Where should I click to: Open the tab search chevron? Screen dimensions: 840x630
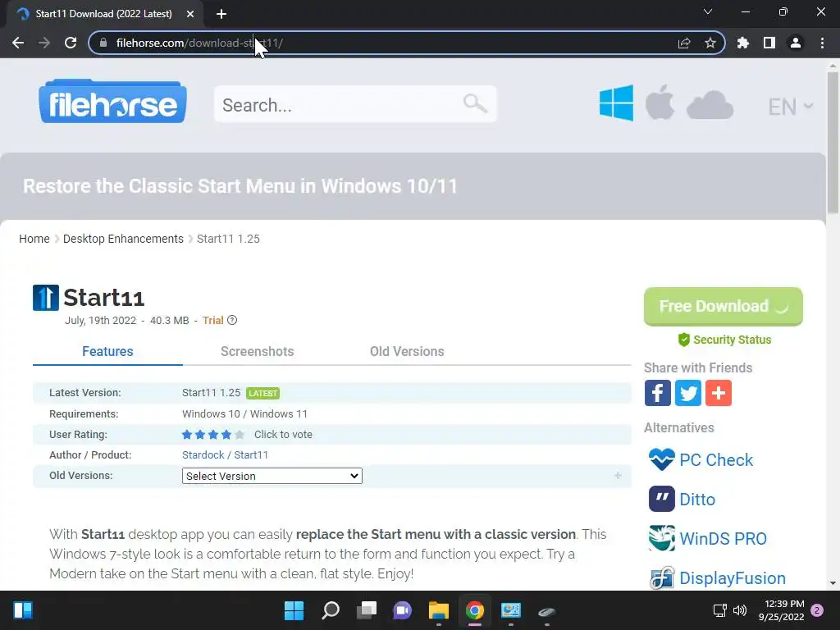coord(708,11)
